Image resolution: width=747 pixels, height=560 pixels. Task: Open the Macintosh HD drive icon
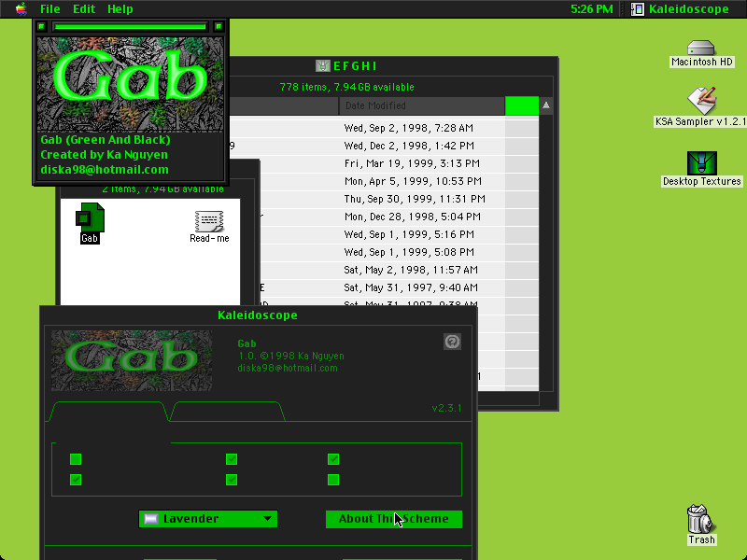click(x=701, y=48)
